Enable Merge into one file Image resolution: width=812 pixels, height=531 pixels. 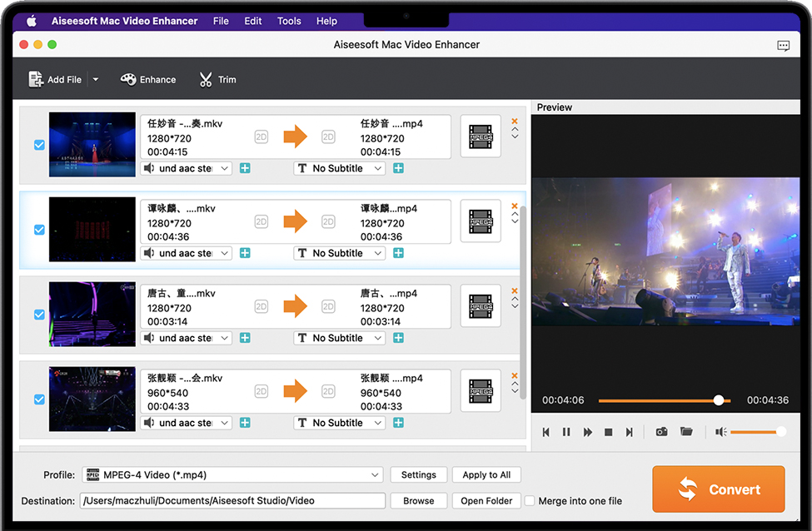530,501
